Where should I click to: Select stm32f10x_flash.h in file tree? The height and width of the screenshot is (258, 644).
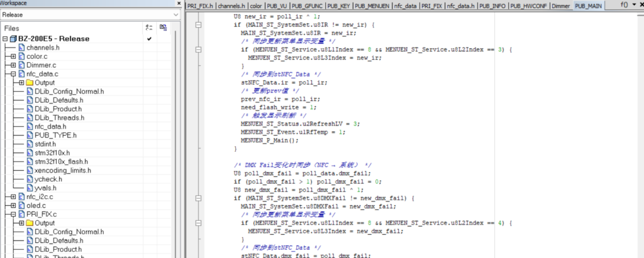click(61, 161)
